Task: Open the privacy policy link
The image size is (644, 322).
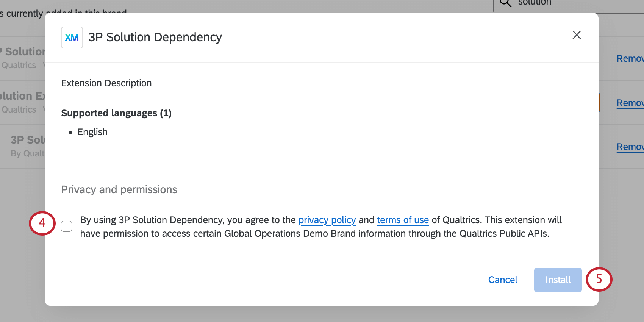Action: coord(327,220)
